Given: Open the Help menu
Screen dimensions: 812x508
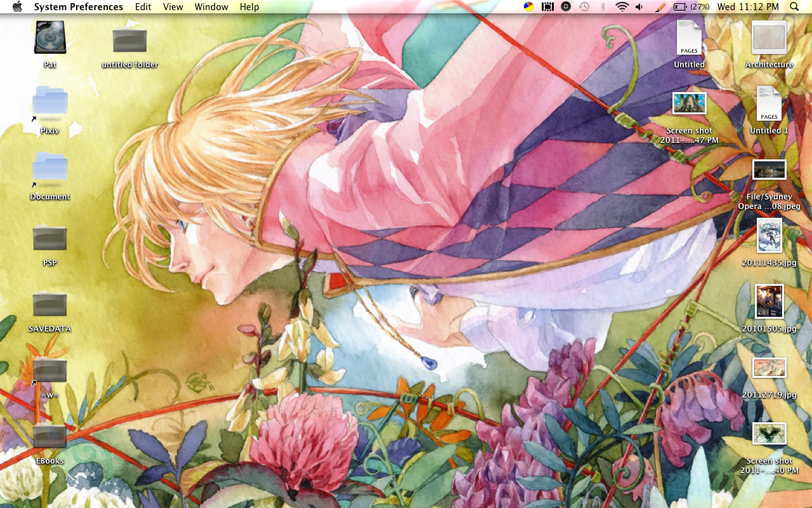Looking at the screenshot, I should tap(249, 7).
